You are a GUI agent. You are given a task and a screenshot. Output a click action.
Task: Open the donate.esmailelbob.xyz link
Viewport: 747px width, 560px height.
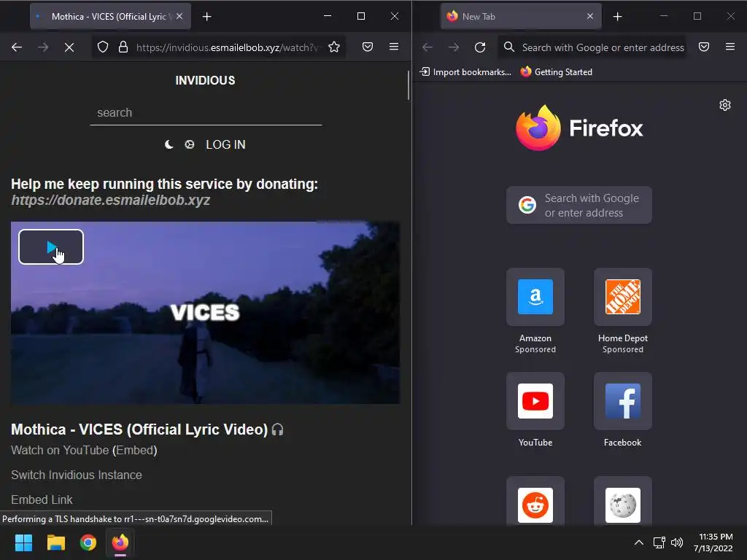[x=111, y=200]
